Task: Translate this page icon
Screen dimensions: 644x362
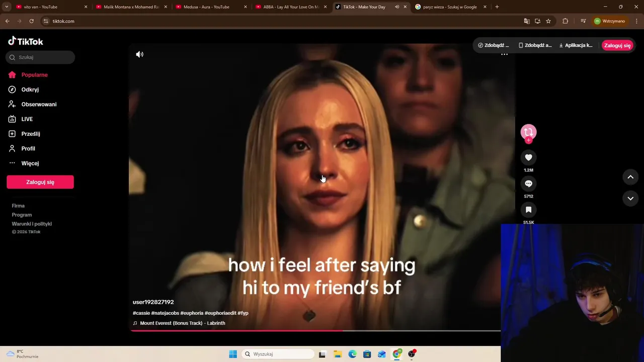Action: pyautogui.click(x=527, y=21)
